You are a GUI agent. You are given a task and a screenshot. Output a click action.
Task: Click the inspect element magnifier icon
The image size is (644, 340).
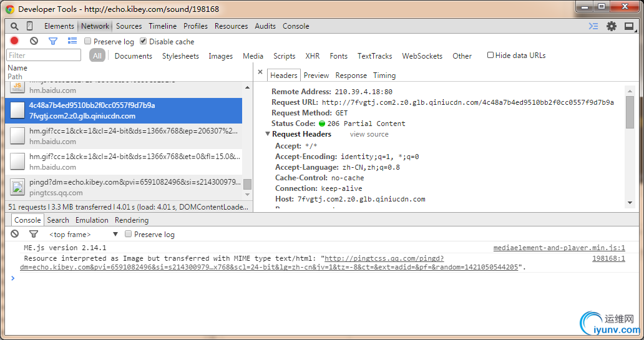pyautogui.click(x=14, y=26)
